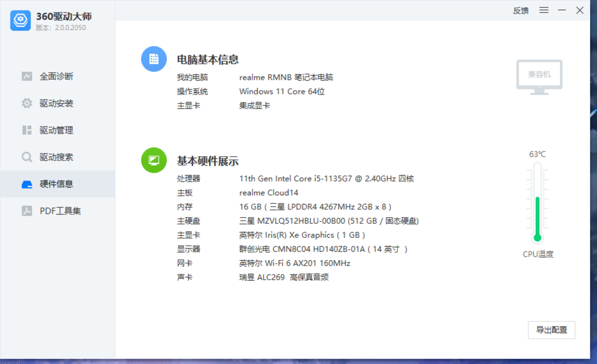This screenshot has width=597, height=364.
Task: Click the 操作系统 label
Action: 192,91
